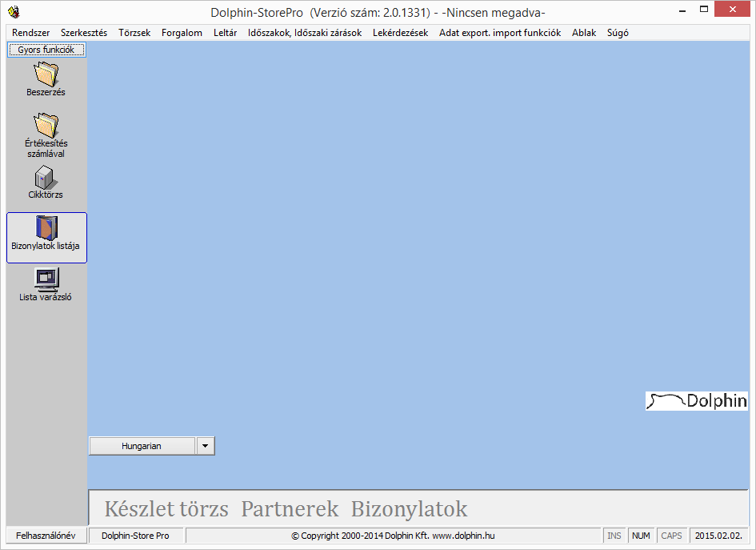
Task: Click the Felhasználónév status field
Action: pos(46,536)
